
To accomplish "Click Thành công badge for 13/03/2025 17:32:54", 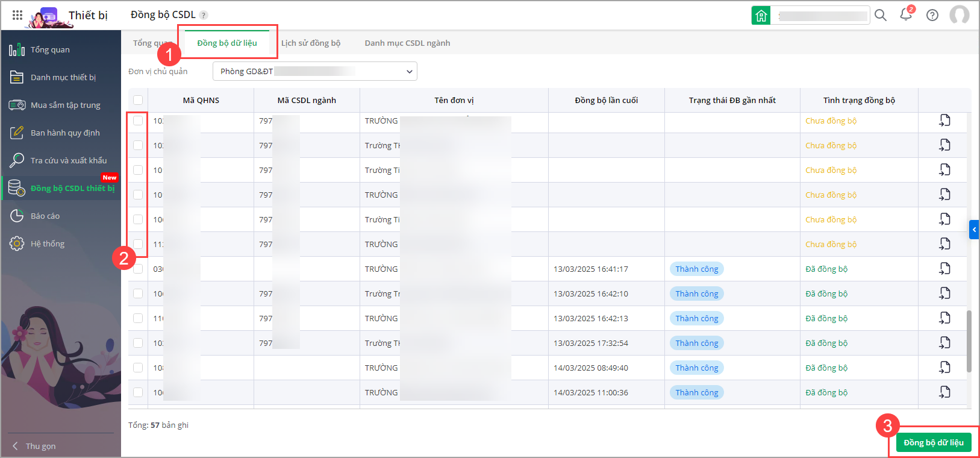I will (697, 343).
